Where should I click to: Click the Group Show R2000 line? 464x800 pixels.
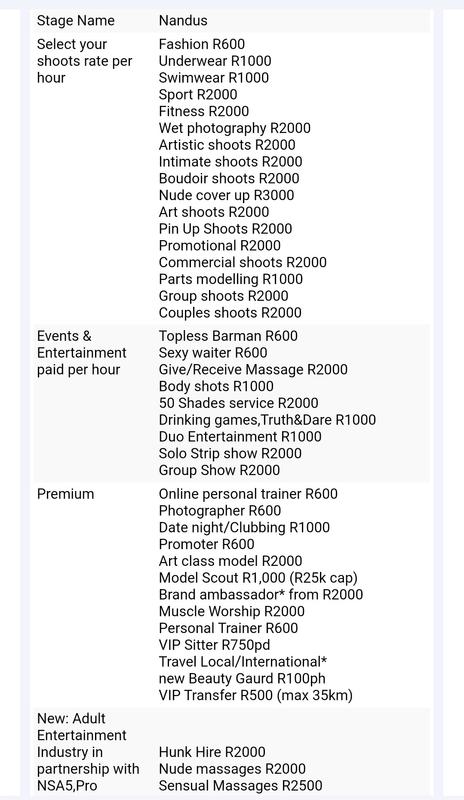pos(219,470)
